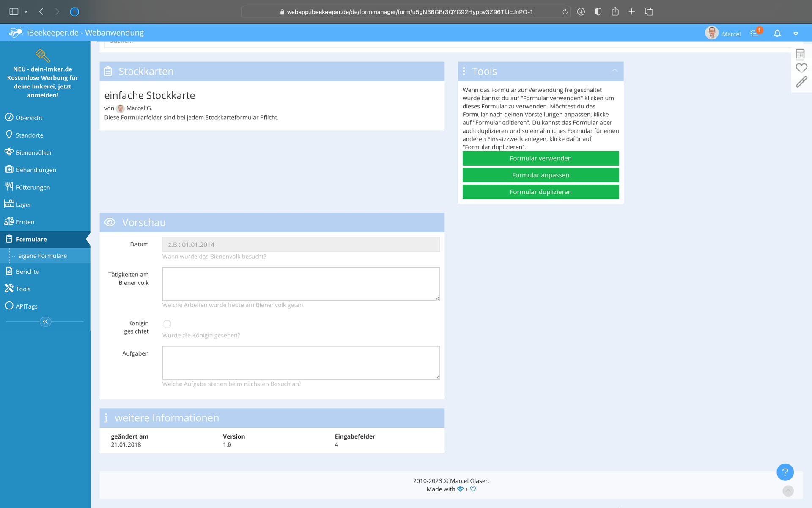Go back in browser
Viewport: 812px width, 508px height.
click(x=41, y=12)
